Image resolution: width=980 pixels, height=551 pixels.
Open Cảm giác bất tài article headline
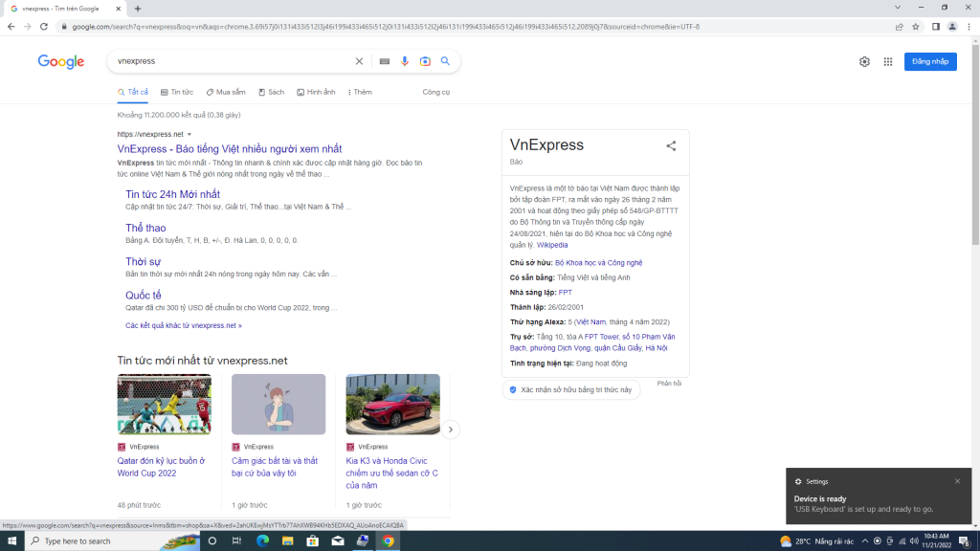point(275,467)
